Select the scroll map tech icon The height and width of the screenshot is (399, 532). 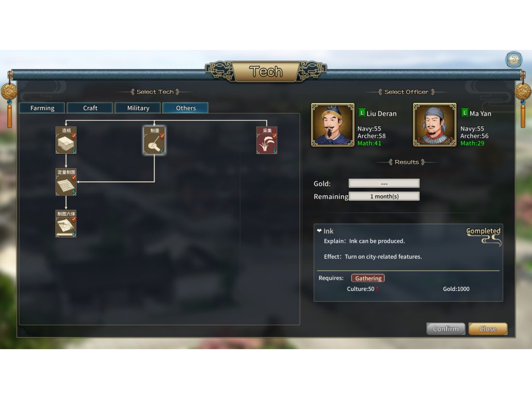(66, 223)
